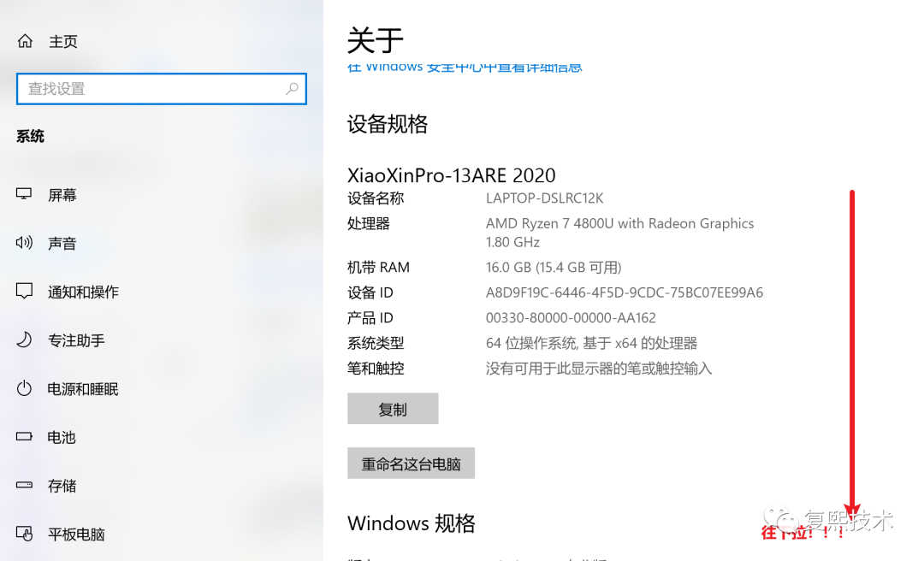This screenshot has height=561, width=924.
Task: Click 重命名这台电脑 button
Action: pos(411,464)
